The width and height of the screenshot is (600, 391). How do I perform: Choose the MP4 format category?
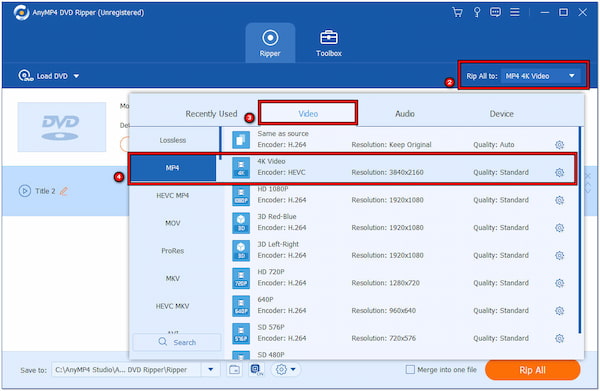[173, 168]
